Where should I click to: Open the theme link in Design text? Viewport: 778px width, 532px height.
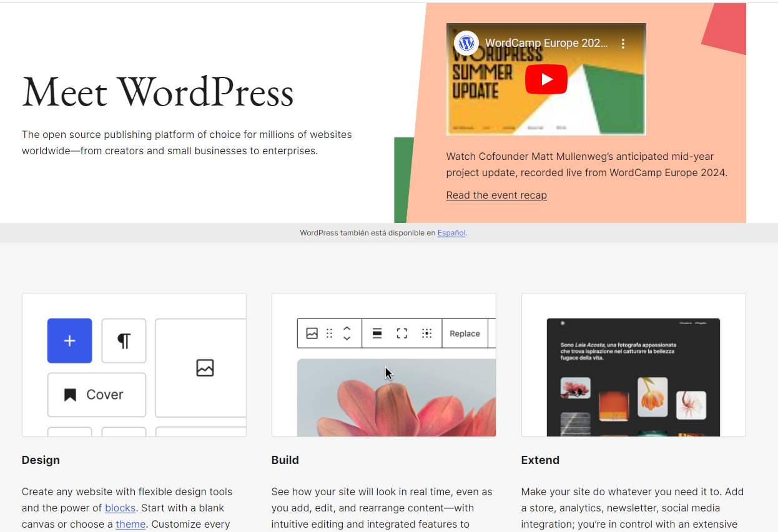130,524
